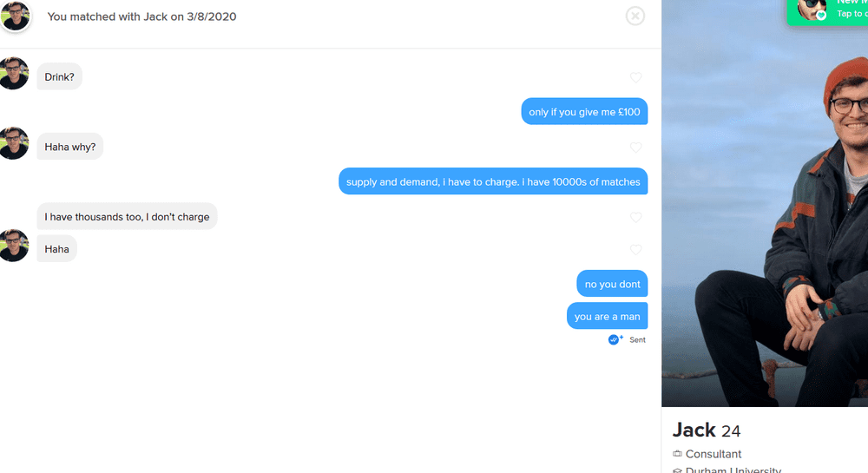This screenshot has height=473, width=868.
Task: Heart the "I have thousands too" message
Action: click(635, 218)
